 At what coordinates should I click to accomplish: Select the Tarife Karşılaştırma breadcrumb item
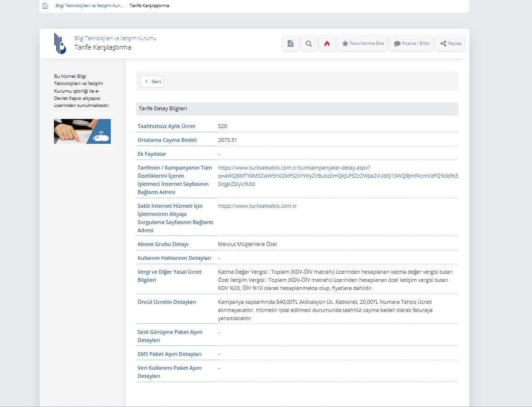149,6
